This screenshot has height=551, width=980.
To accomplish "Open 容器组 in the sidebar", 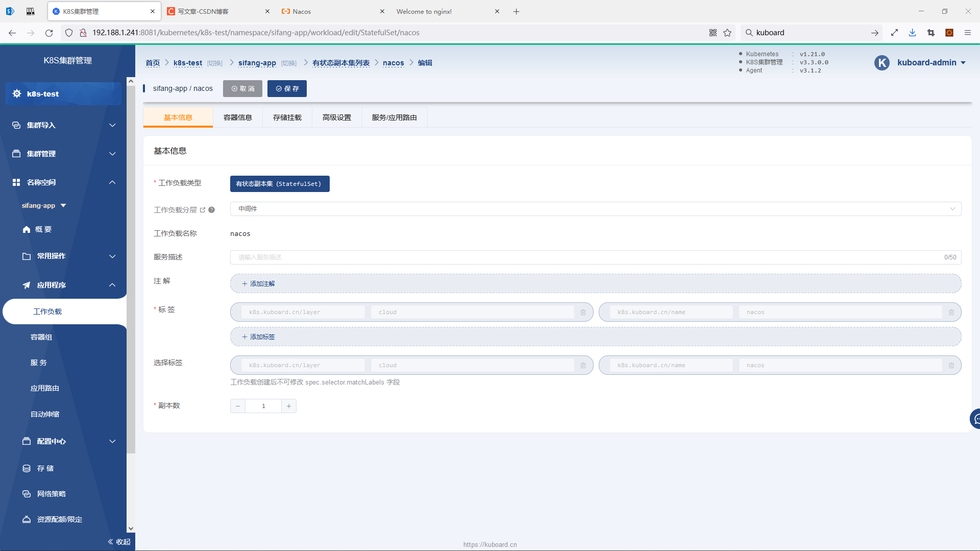I will (x=41, y=337).
